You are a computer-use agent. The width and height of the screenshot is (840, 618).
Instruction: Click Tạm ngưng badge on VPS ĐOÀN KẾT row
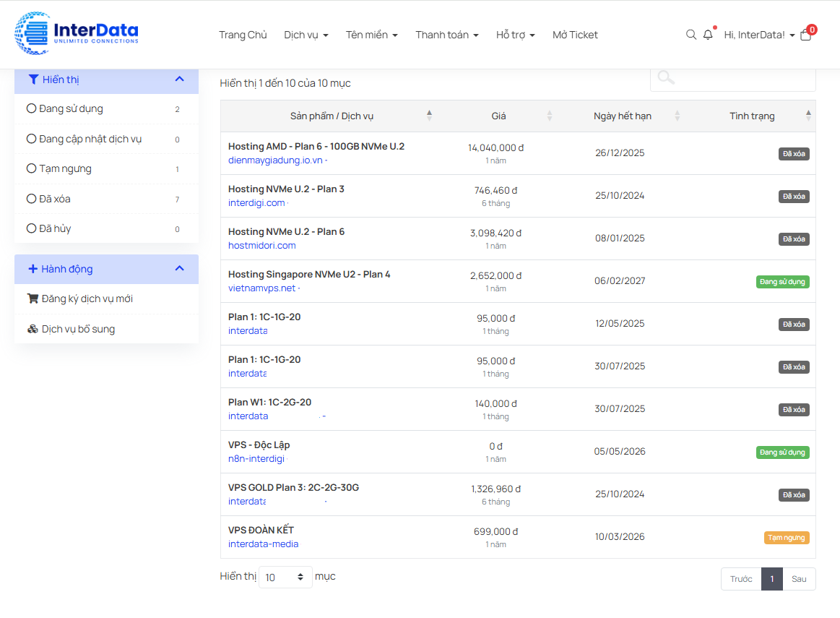(787, 538)
